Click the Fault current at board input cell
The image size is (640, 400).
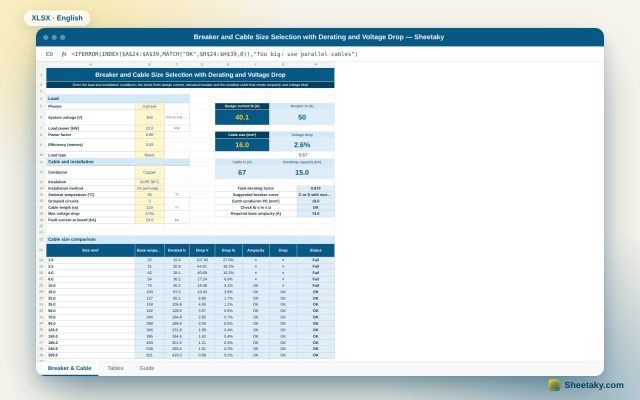149,220
